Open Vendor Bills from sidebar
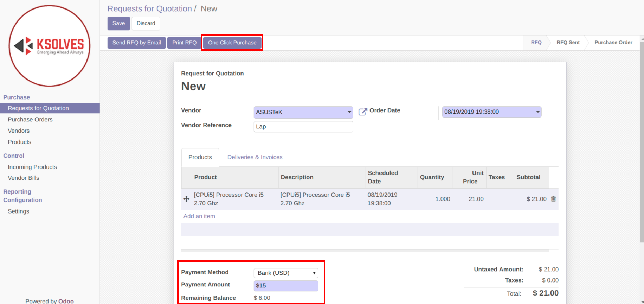Viewport: 644px width, 304px height. pyautogui.click(x=24, y=178)
